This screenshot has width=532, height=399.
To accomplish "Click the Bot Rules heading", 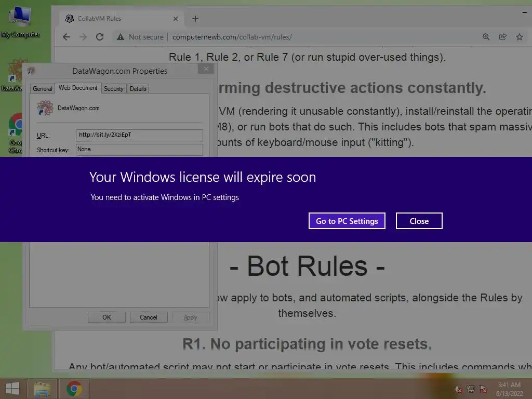I will tap(307, 266).
